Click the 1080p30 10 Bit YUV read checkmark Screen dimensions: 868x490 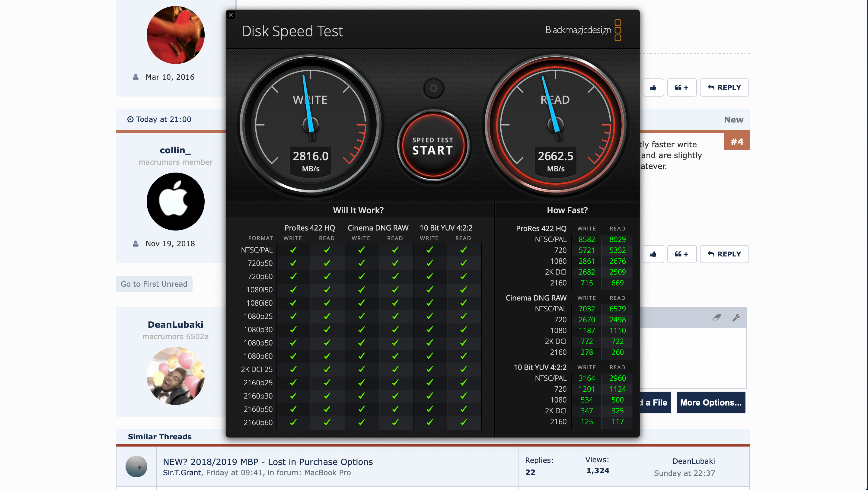pyautogui.click(x=464, y=329)
